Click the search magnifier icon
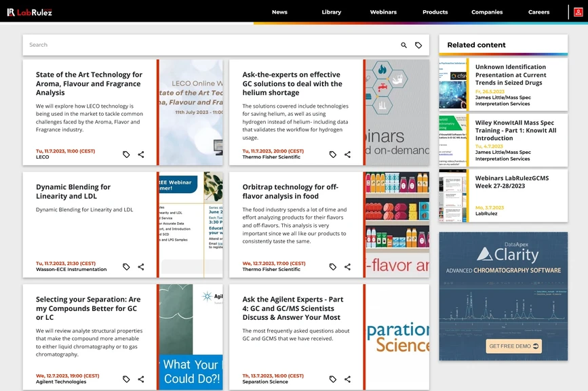 click(404, 45)
